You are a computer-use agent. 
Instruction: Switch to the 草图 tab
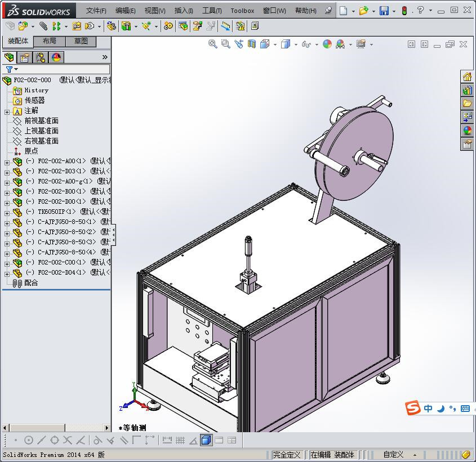(81, 41)
